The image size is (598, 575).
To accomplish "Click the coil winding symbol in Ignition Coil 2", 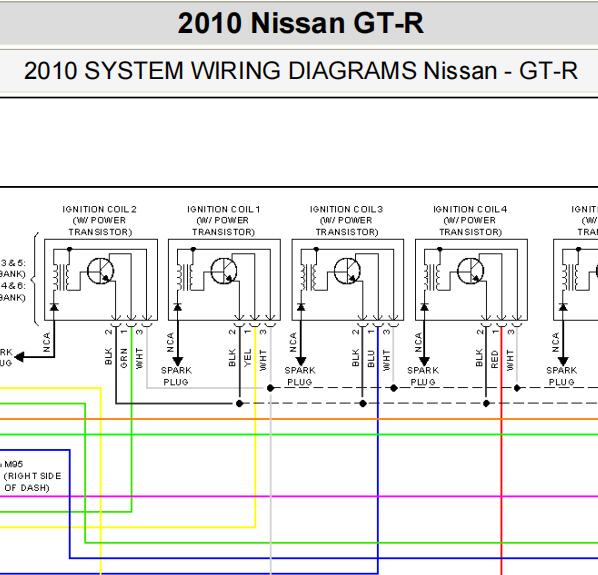I will click(x=61, y=277).
